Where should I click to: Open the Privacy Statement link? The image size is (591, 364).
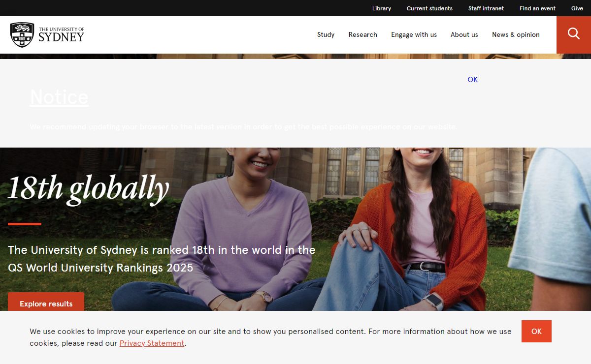tap(152, 343)
